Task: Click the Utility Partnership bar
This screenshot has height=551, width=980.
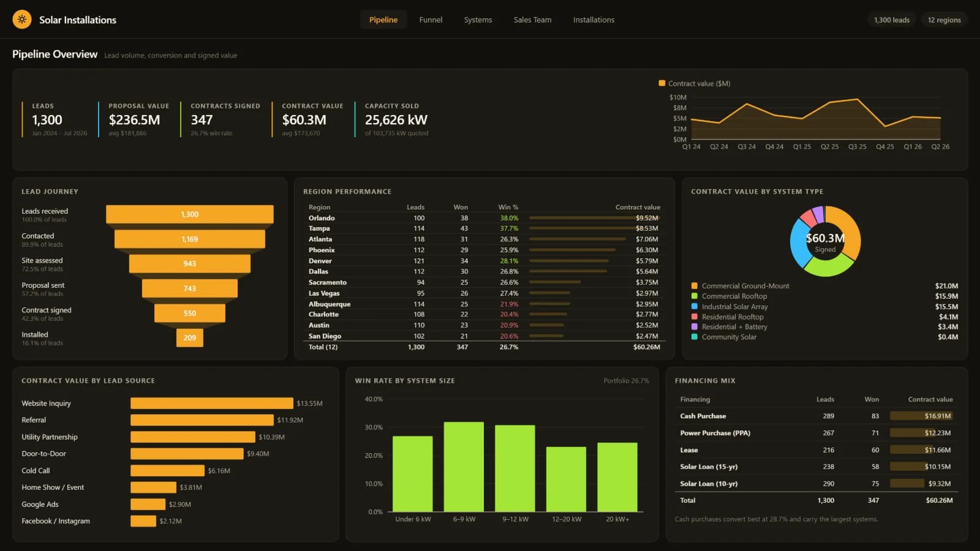Action: click(x=193, y=437)
